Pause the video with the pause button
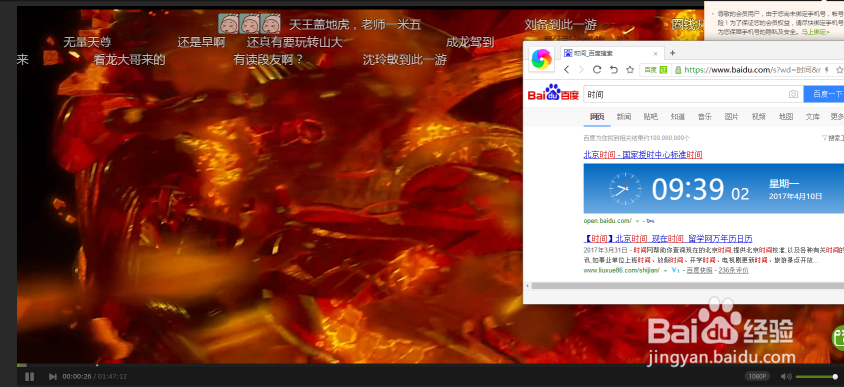This screenshot has width=844, height=387. pyautogui.click(x=30, y=376)
